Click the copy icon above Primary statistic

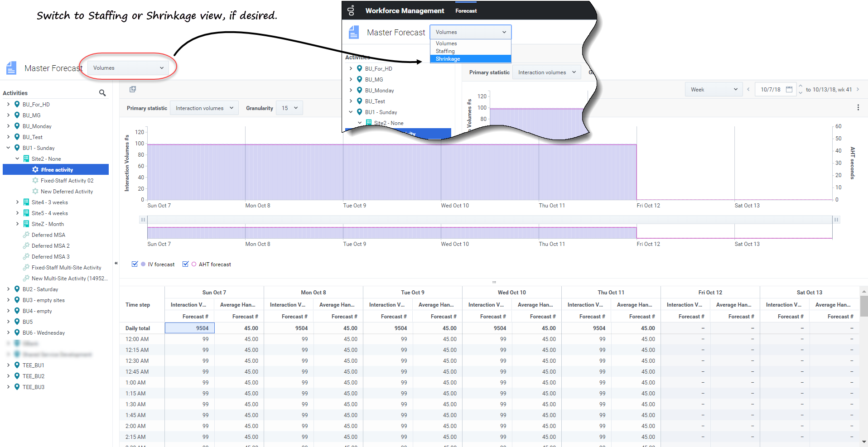133,89
